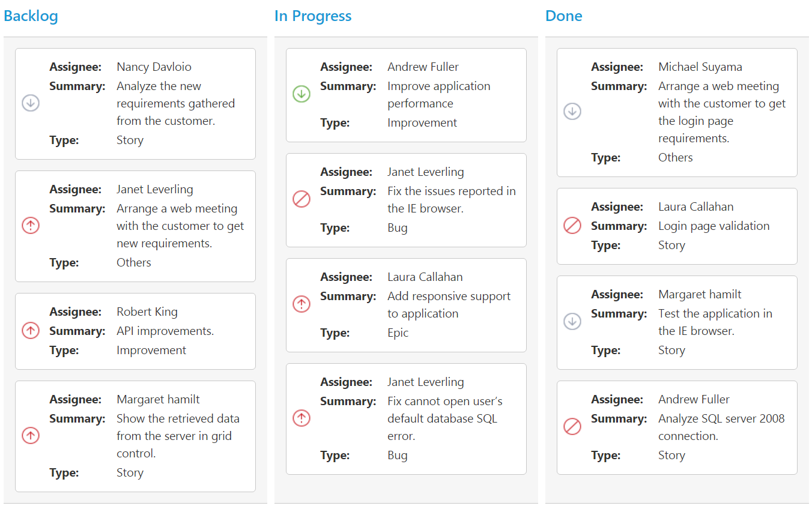Image resolution: width=812 pixels, height=506 pixels.
Task: Select the Done column header
Action: coord(563,16)
